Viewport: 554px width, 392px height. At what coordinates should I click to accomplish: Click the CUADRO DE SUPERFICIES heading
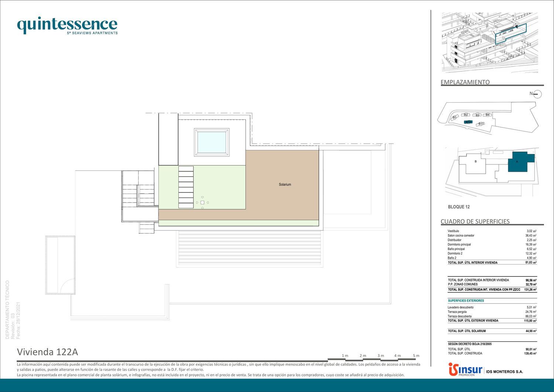click(475, 221)
